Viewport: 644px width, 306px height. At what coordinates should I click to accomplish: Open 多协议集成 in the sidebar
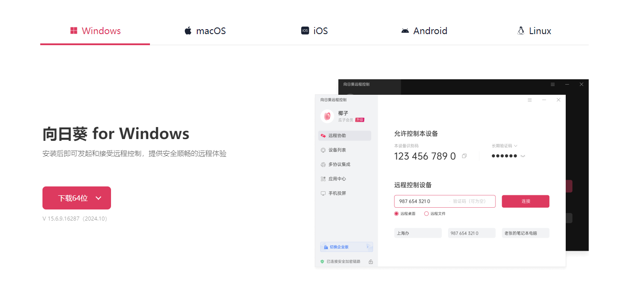click(x=345, y=164)
